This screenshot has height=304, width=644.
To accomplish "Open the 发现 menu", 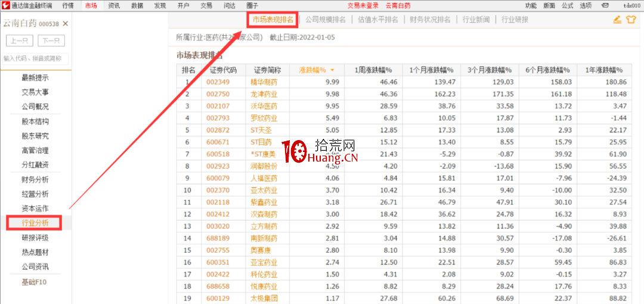I will point(160,5).
